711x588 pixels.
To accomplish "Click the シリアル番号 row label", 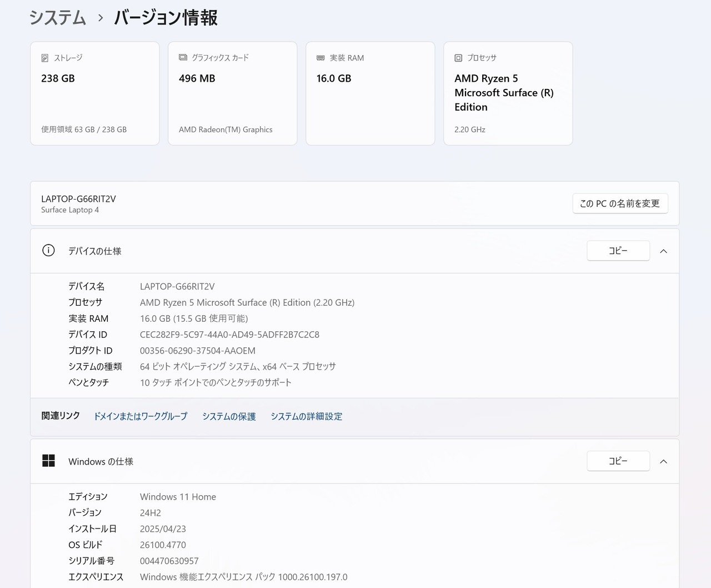I will click(91, 561).
